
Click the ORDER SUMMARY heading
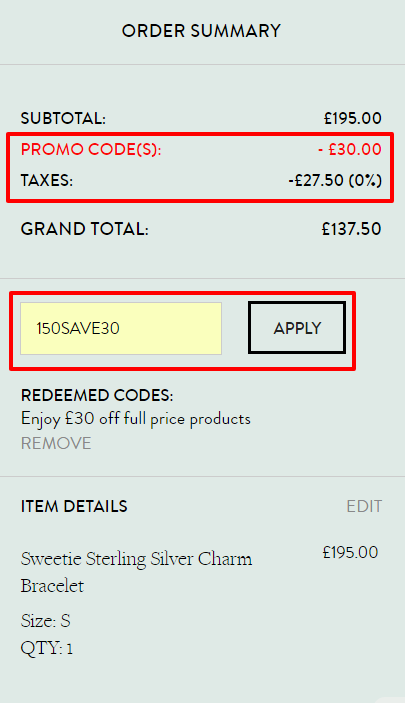pos(201,31)
